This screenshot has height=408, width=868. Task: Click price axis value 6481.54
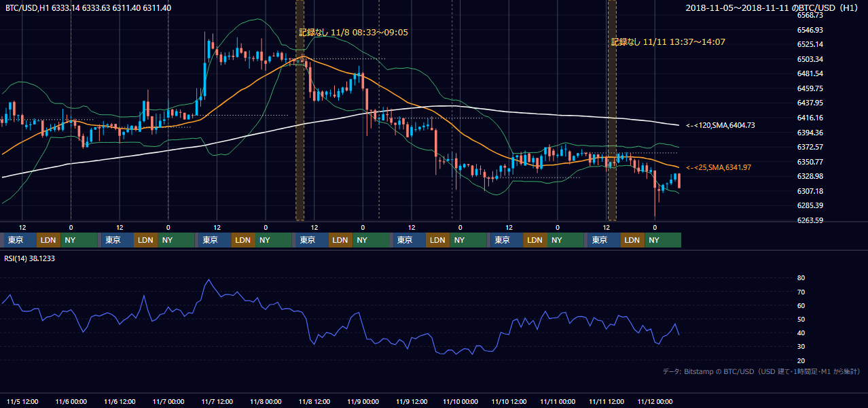[810, 73]
